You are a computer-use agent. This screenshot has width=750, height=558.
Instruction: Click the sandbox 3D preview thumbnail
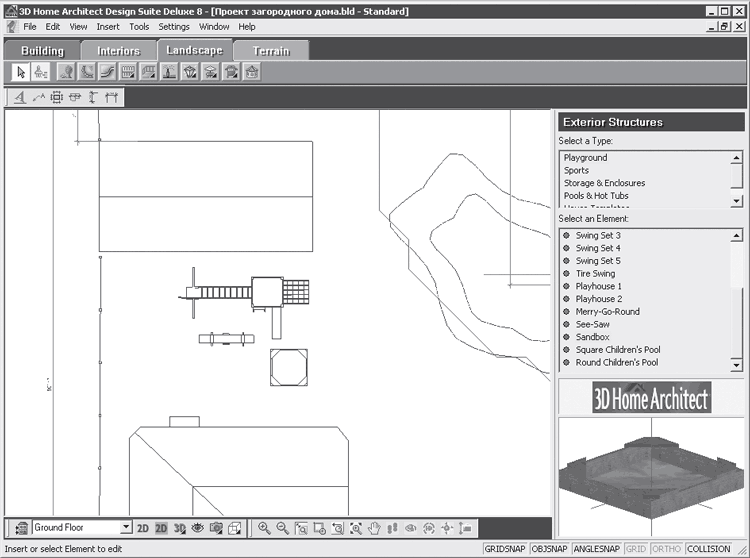pyautogui.click(x=651, y=477)
